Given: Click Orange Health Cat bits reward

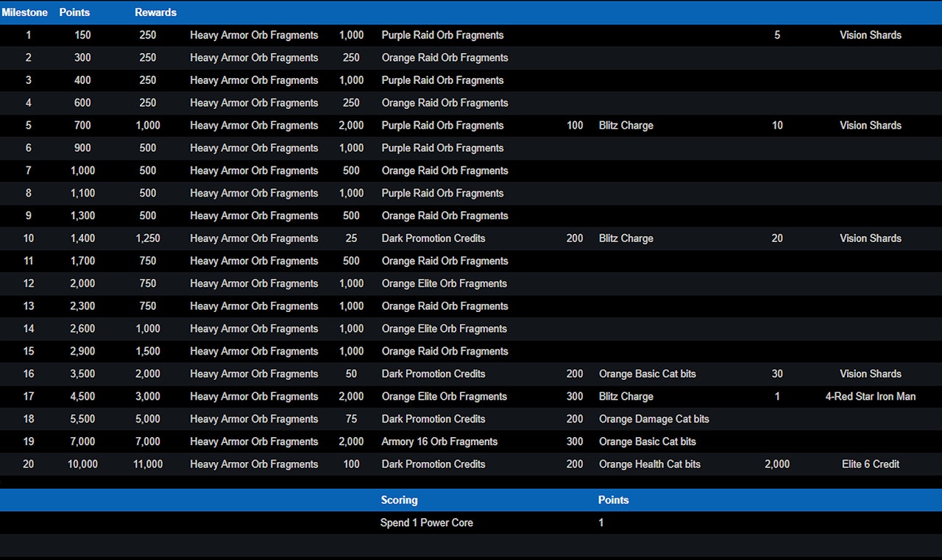Looking at the screenshot, I should point(649,464).
